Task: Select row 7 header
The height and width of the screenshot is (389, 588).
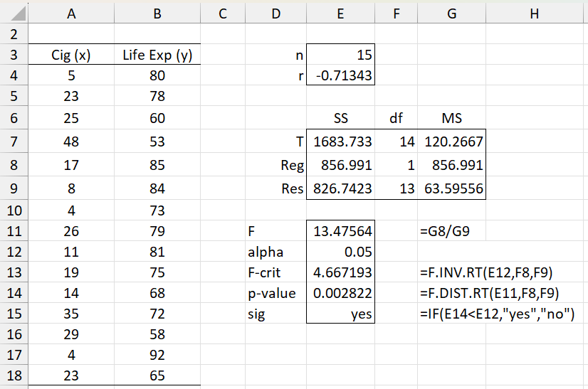Action: pyautogui.click(x=14, y=142)
